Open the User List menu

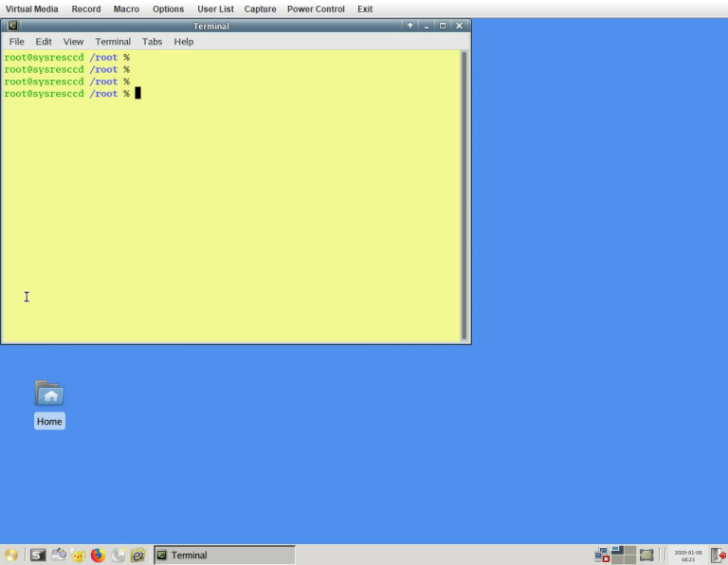215,9
